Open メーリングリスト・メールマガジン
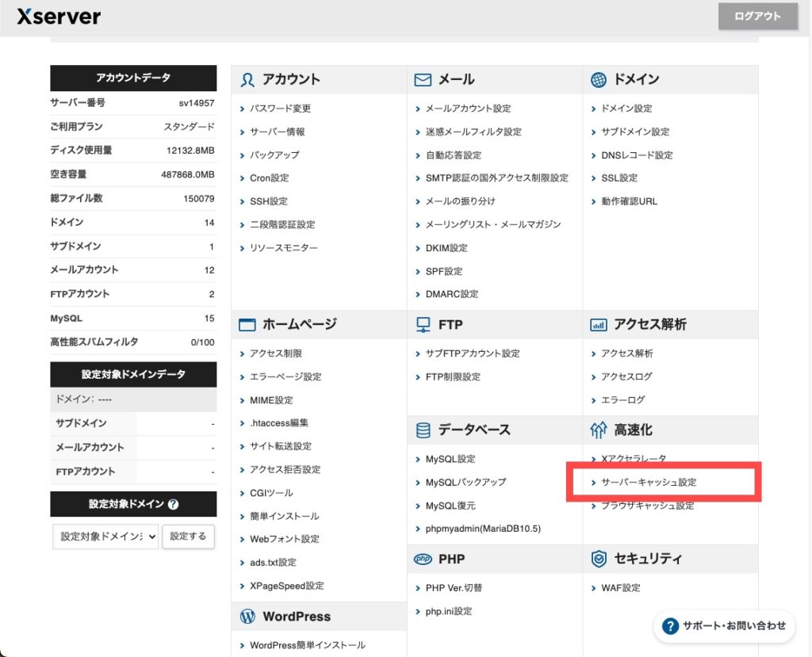Image resolution: width=812 pixels, height=657 pixels. 493,225
